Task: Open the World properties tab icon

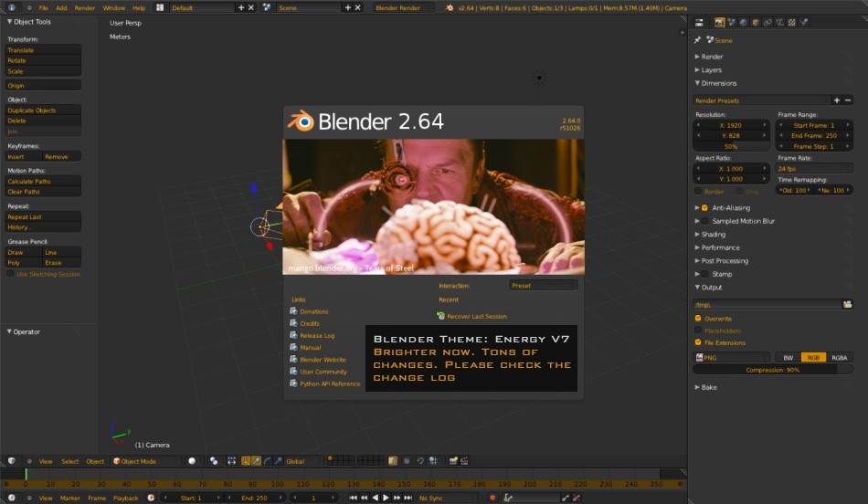Action: point(744,22)
